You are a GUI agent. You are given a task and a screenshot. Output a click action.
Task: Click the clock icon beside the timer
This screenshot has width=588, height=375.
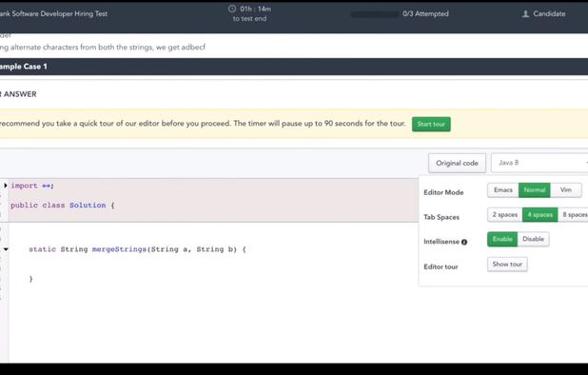232,9
